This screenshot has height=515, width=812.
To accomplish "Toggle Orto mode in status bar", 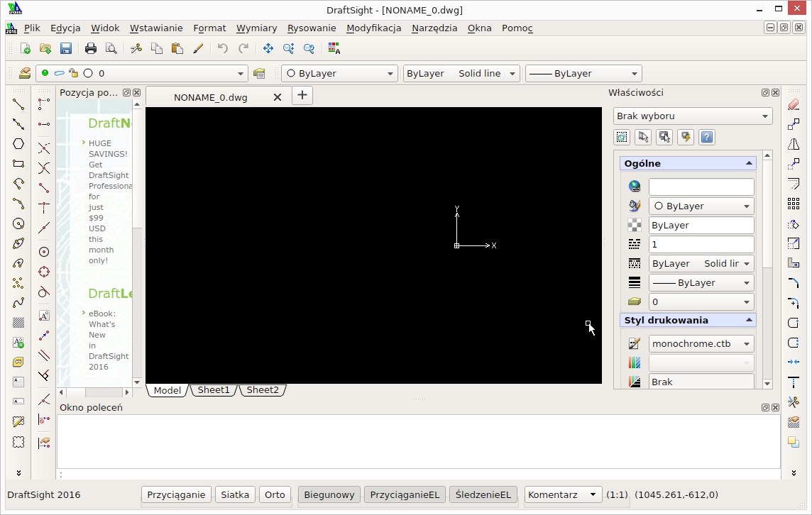I will click(275, 494).
